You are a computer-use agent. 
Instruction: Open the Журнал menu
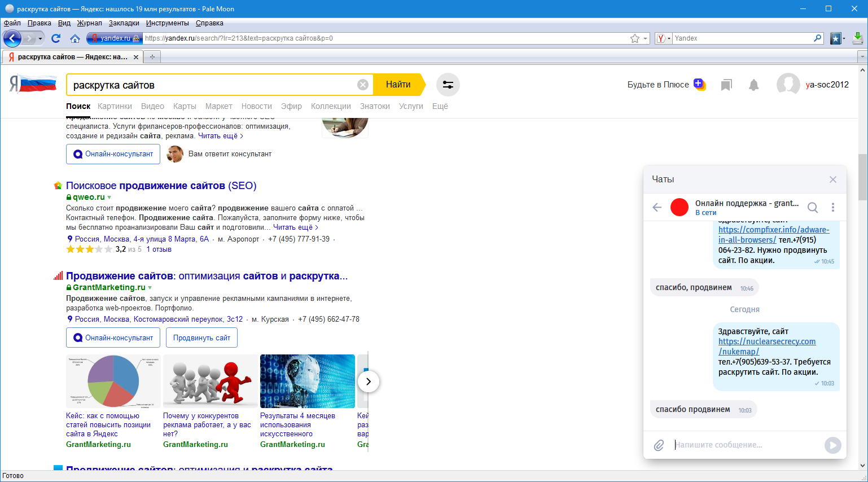click(89, 23)
